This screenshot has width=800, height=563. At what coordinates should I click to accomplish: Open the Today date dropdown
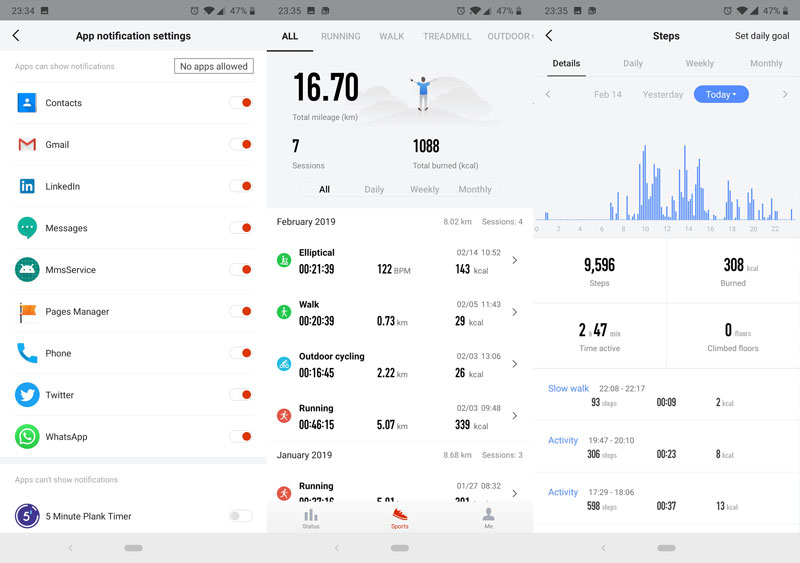tap(721, 94)
